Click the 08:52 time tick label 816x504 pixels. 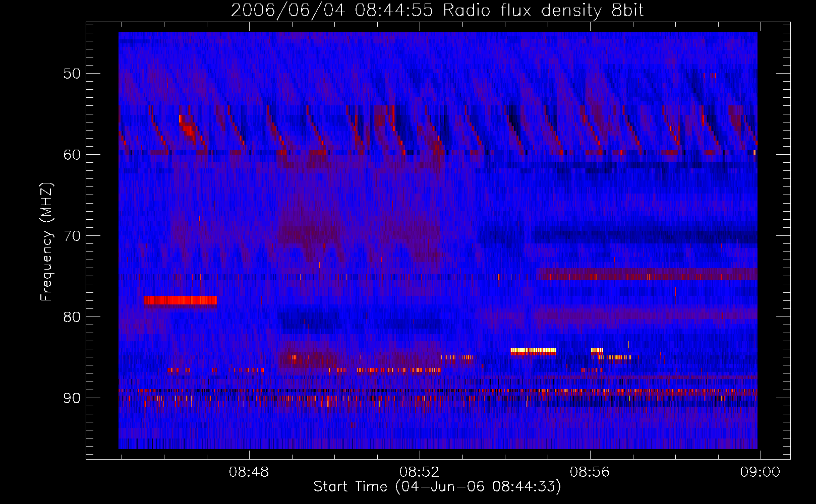[x=420, y=472]
